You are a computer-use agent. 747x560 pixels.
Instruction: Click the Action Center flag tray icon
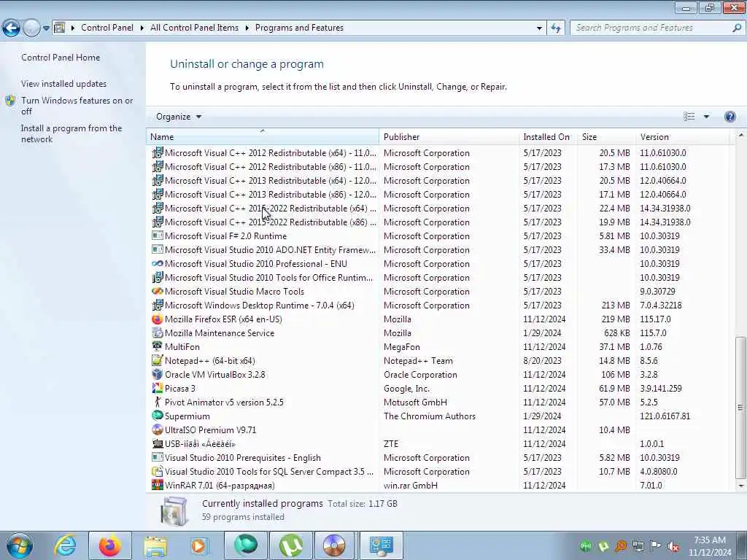[656, 546]
